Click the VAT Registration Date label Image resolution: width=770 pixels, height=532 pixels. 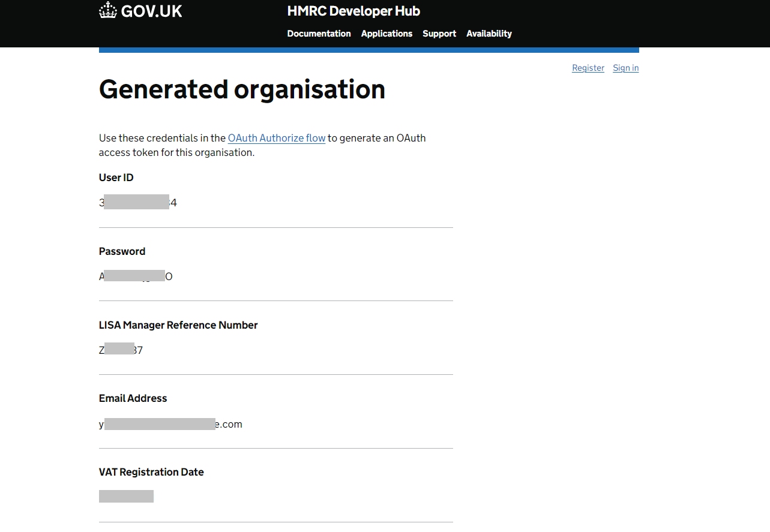[151, 472]
